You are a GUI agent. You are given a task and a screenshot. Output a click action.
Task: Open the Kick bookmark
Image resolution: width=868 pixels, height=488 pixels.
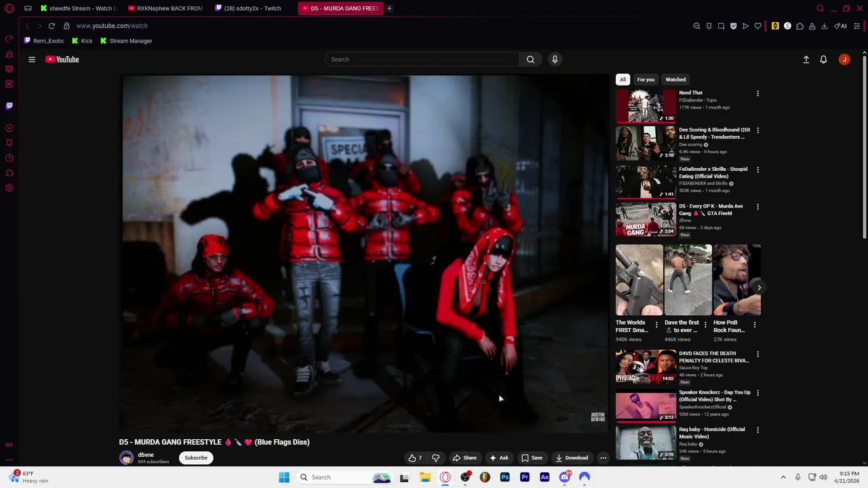(x=82, y=41)
